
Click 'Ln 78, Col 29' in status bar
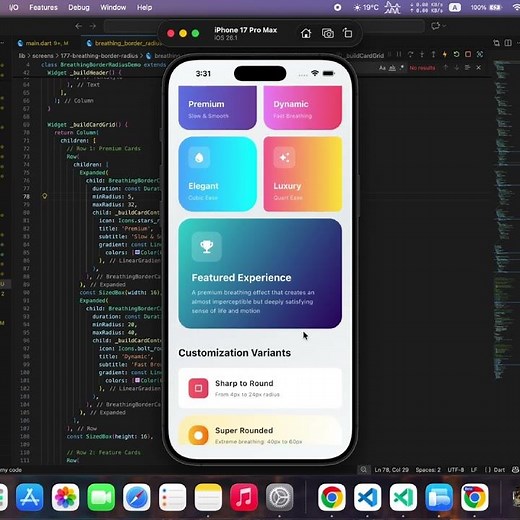[391, 470]
